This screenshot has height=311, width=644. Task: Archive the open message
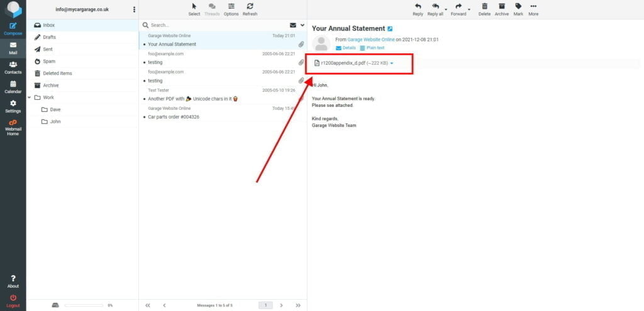pyautogui.click(x=501, y=9)
